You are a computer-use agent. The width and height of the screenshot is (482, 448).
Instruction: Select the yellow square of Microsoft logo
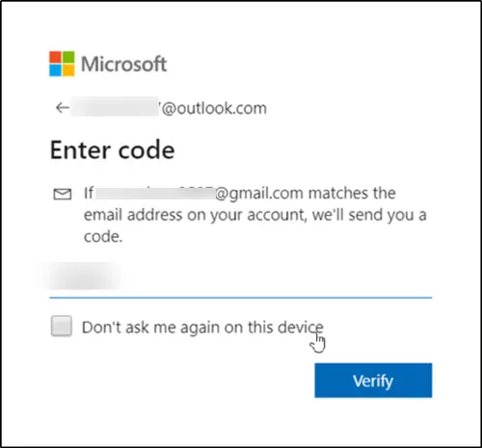click(x=68, y=70)
